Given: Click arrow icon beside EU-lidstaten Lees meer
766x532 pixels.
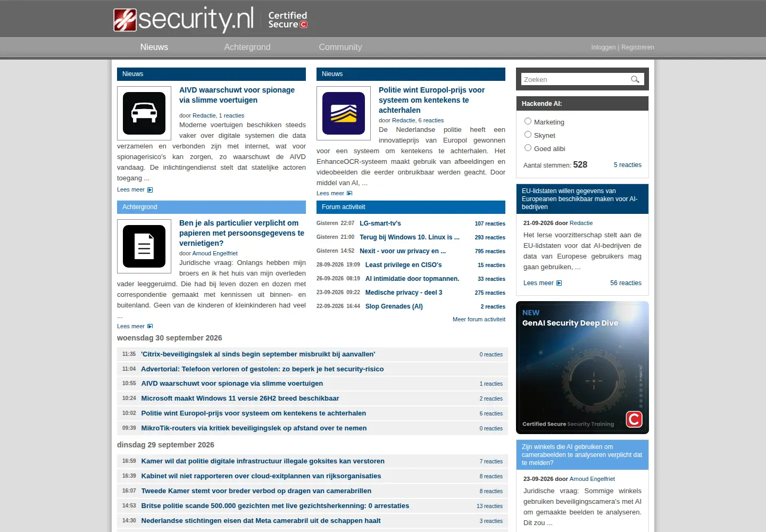Looking at the screenshot, I should tap(559, 283).
